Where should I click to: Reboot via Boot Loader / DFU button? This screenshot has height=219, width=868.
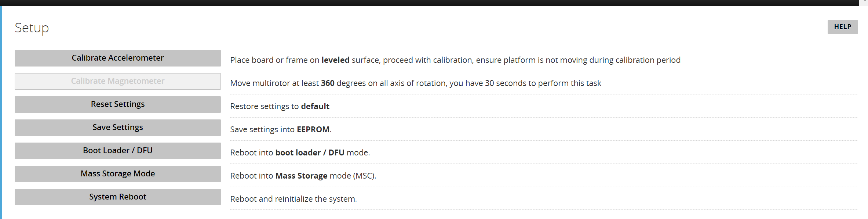(x=117, y=151)
